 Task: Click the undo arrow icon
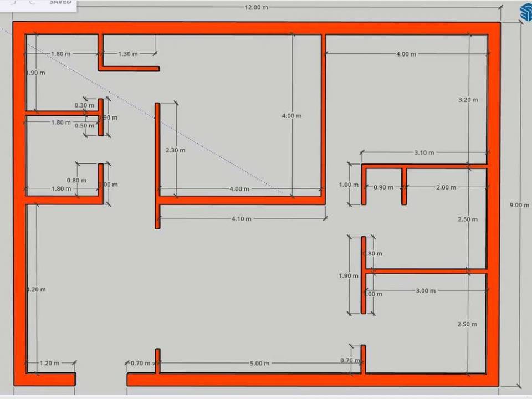12,2
